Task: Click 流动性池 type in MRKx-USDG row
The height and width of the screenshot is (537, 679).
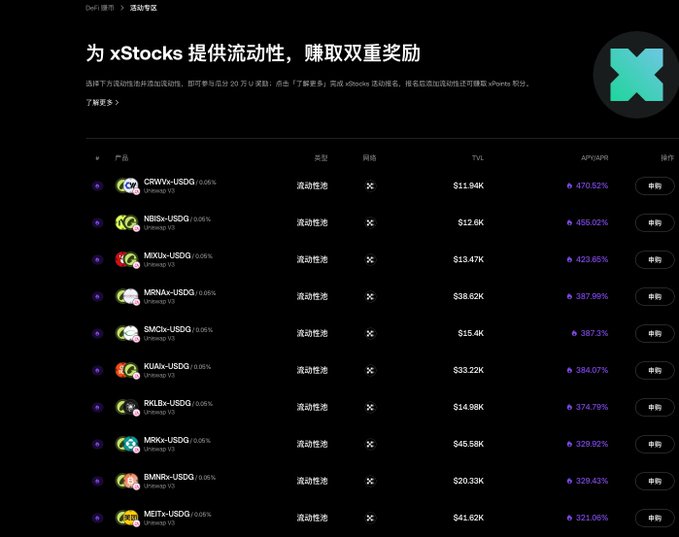Action: (x=312, y=444)
